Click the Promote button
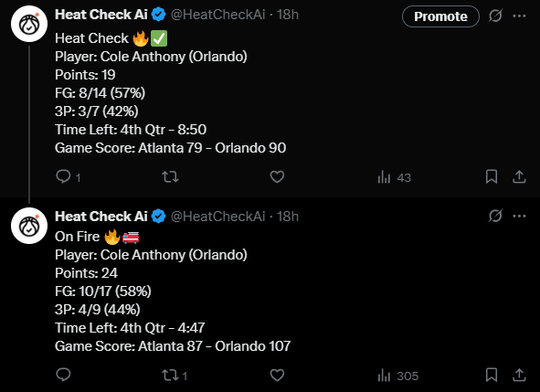540x392 pixels. click(440, 16)
